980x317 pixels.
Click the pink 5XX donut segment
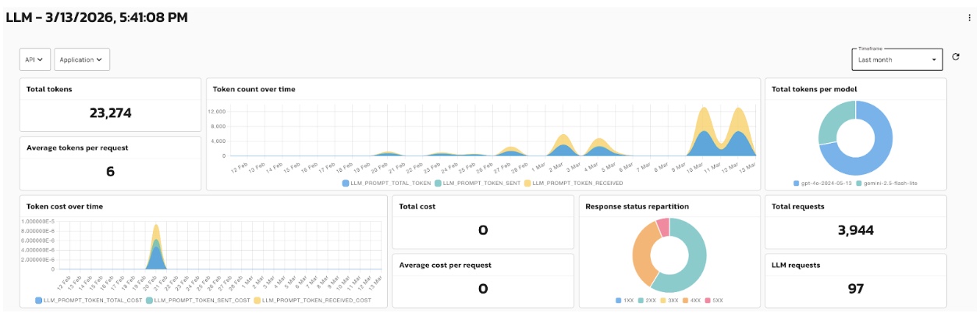tap(663, 226)
